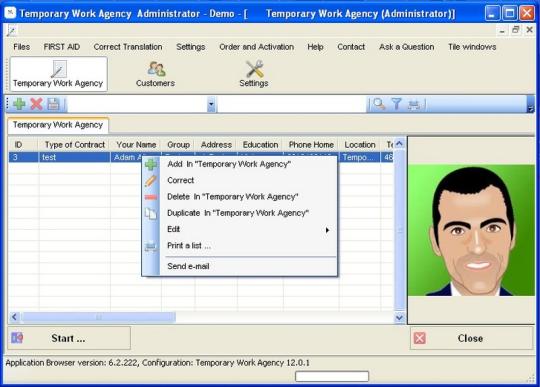Click the pencil icon beside Correct
The width and height of the screenshot is (540, 387).
point(151,181)
